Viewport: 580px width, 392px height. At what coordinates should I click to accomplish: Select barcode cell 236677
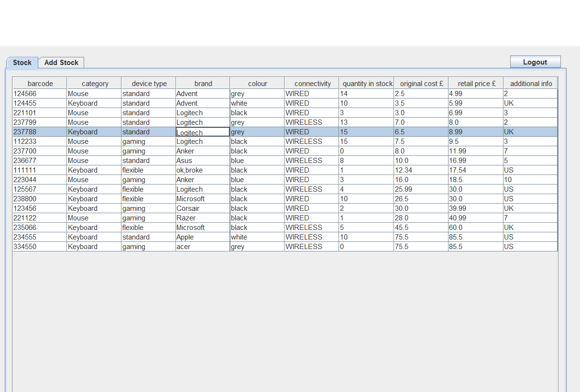(x=40, y=161)
